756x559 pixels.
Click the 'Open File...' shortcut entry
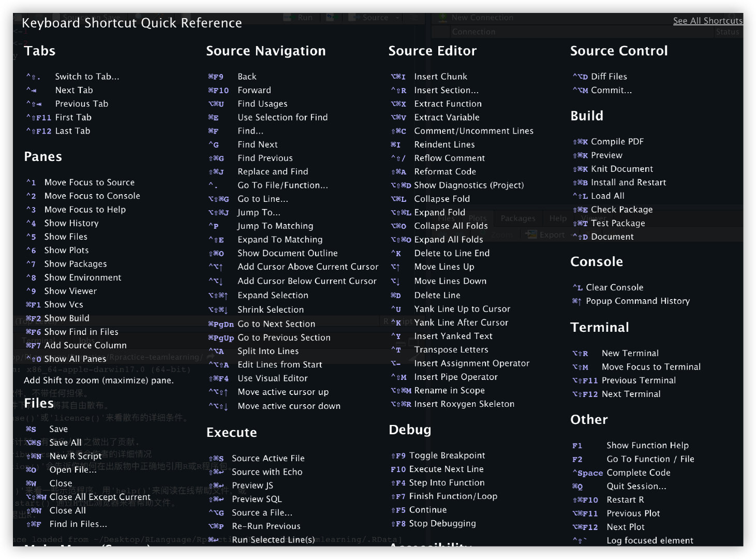(61, 469)
